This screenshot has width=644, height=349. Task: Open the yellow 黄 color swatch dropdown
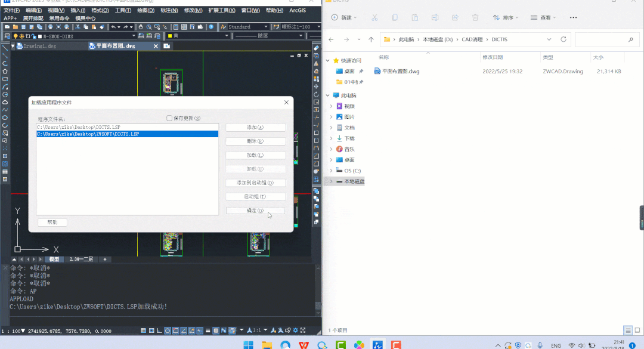(227, 36)
